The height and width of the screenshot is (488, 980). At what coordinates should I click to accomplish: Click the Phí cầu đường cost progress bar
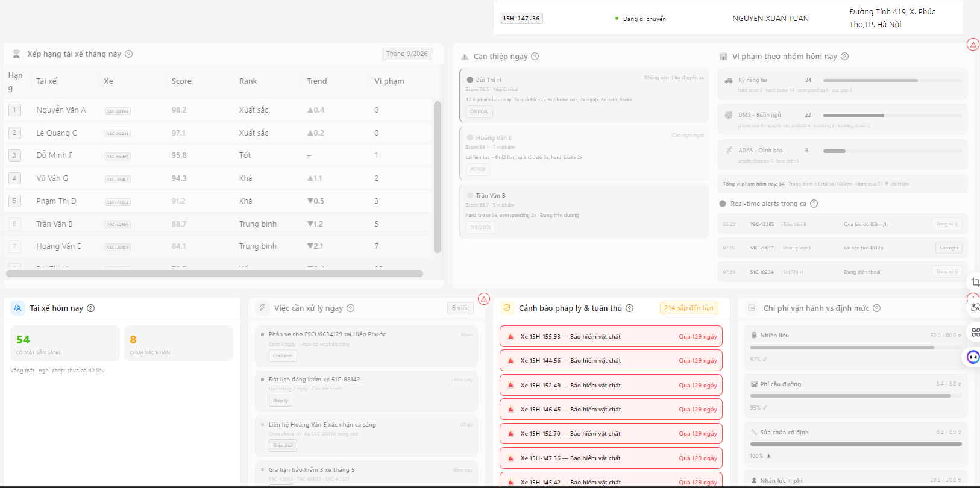pyautogui.click(x=856, y=396)
